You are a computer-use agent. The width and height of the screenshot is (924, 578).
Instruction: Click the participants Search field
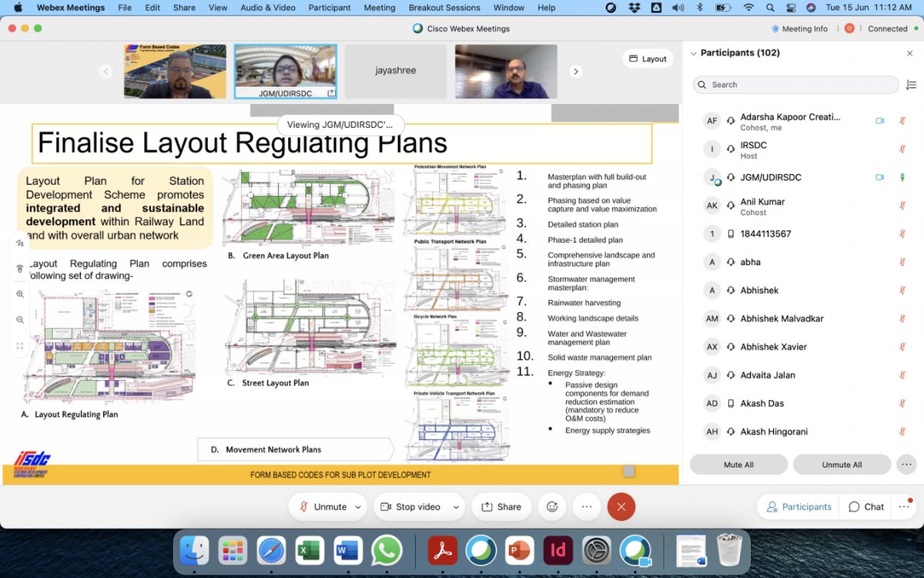click(x=795, y=85)
